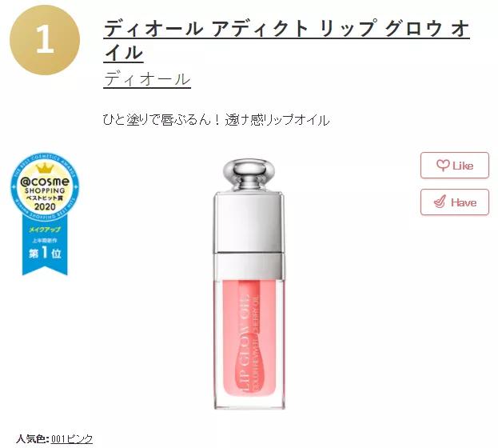
Task: Open the Dior Lip Glow Oil product image
Action: pos(249,284)
